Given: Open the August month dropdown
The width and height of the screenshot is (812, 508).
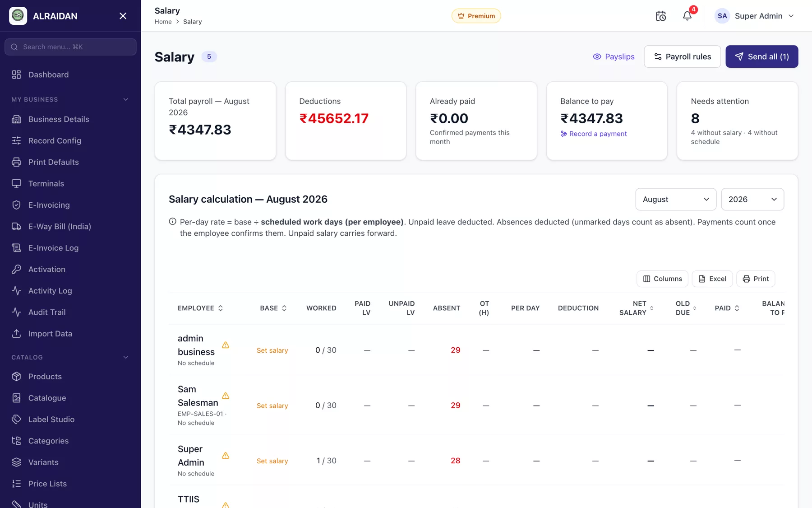Looking at the screenshot, I should pos(676,199).
